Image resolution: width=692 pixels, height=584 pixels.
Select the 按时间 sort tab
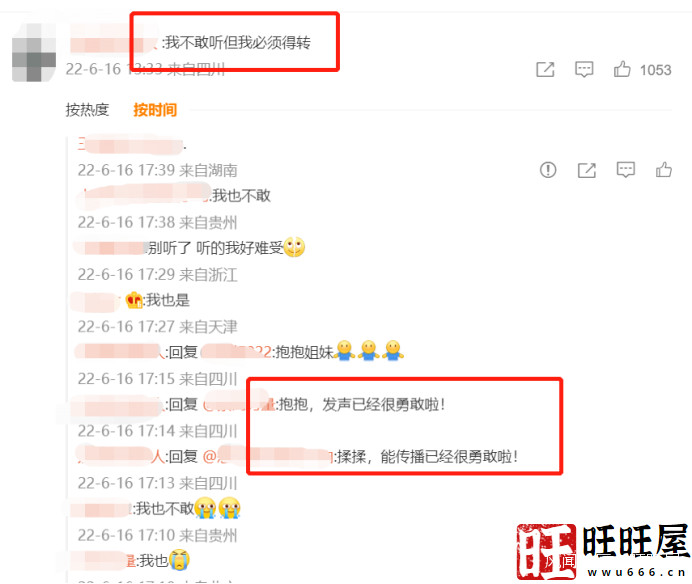click(x=155, y=109)
